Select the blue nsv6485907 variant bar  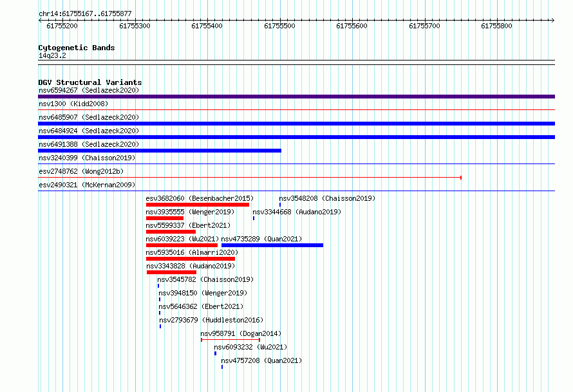[296, 124]
